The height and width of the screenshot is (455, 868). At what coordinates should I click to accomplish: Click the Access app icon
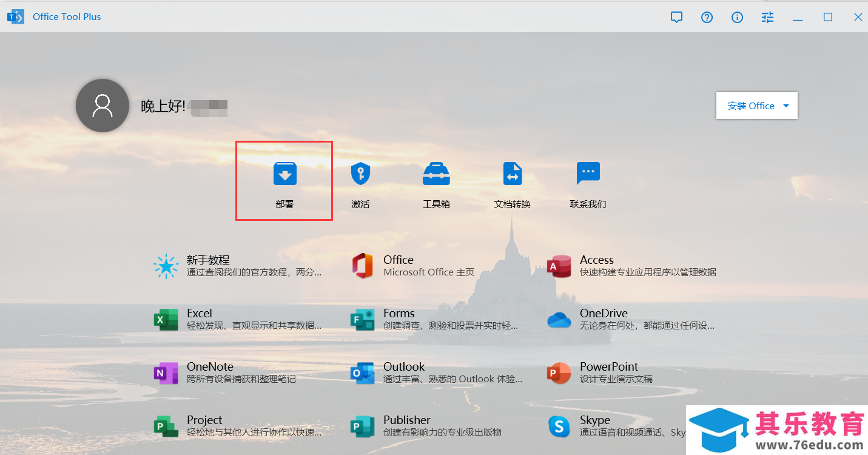pyautogui.click(x=559, y=266)
